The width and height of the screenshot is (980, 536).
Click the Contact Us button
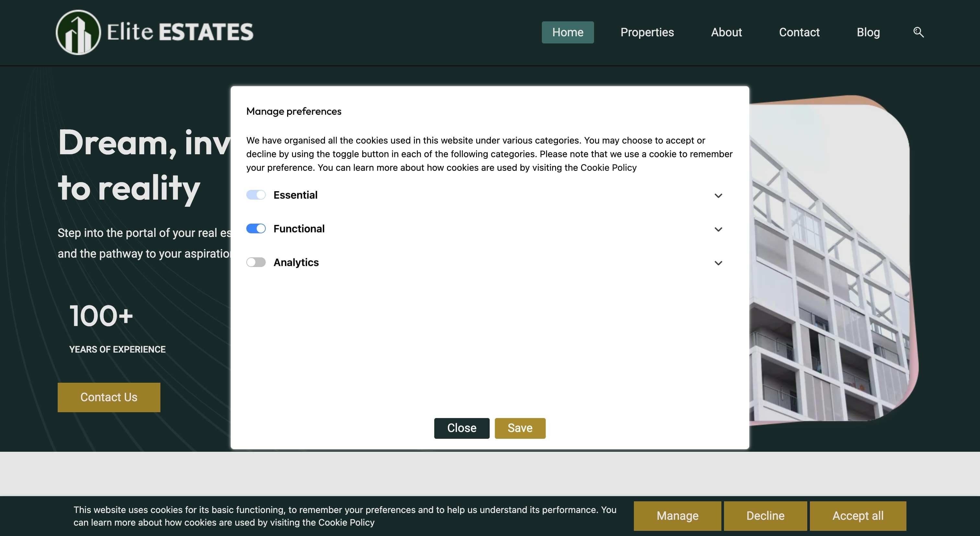tap(109, 397)
